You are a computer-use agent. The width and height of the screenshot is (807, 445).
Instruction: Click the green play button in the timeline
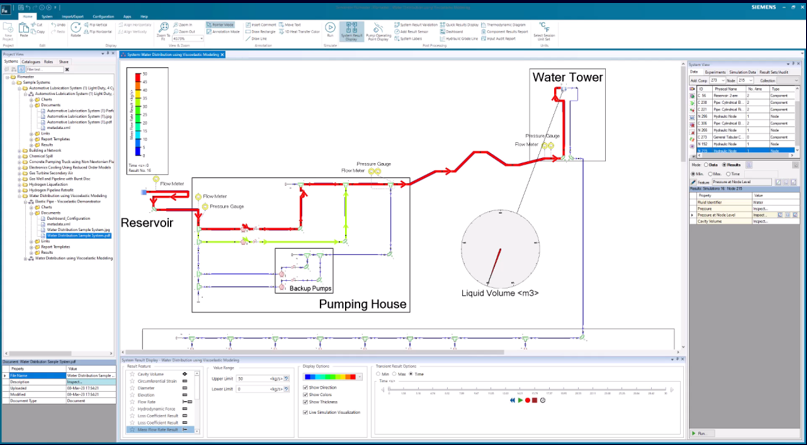pos(520,400)
